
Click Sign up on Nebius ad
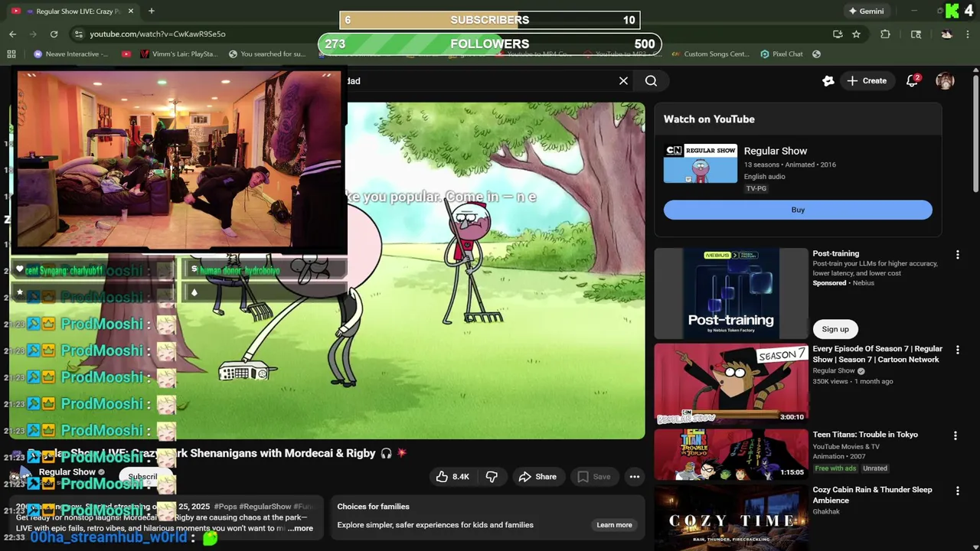835,329
